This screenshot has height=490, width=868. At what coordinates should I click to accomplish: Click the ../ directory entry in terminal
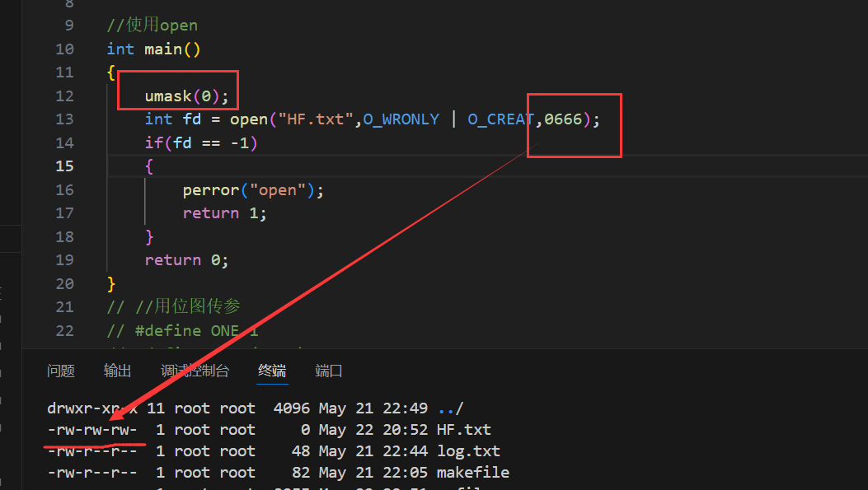pos(450,408)
